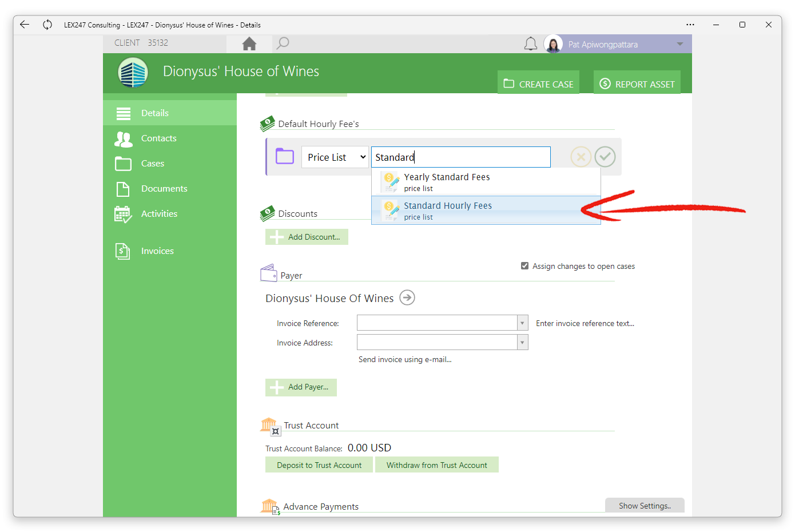Expand the Invoice Address dropdown arrow
The image size is (795, 532).
click(x=522, y=343)
